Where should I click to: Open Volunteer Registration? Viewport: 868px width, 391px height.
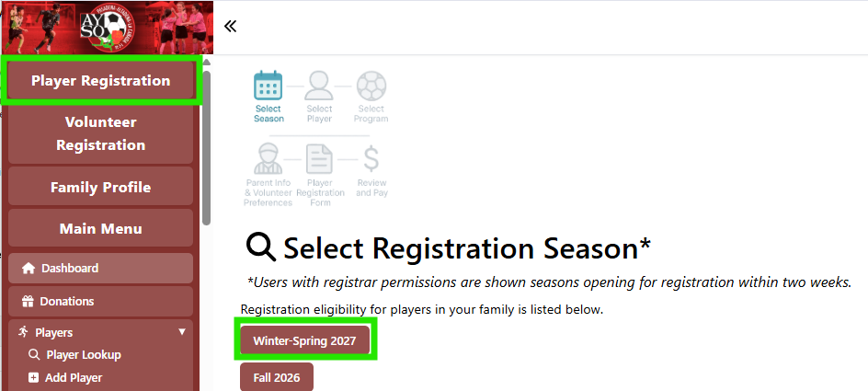pyautogui.click(x=101, y=133)
